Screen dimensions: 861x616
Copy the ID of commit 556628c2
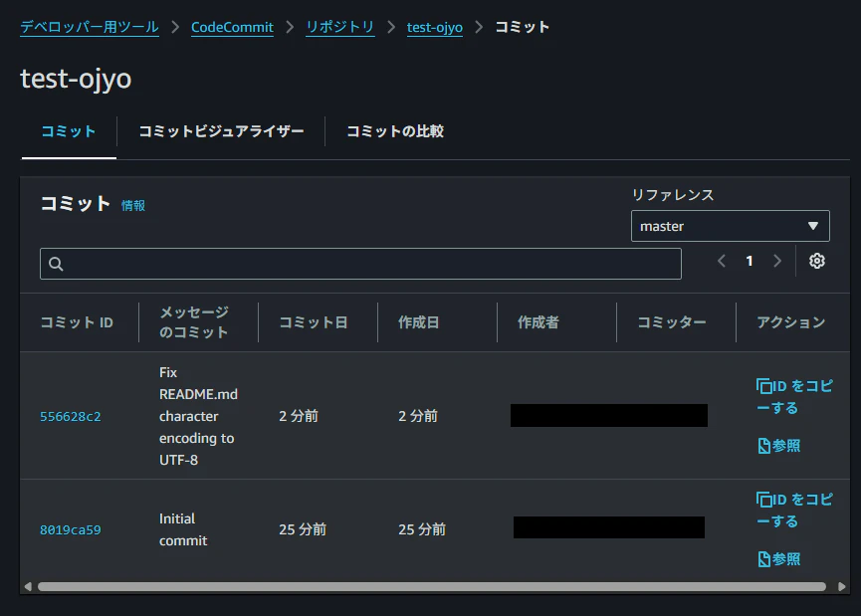tap(791, 396)
